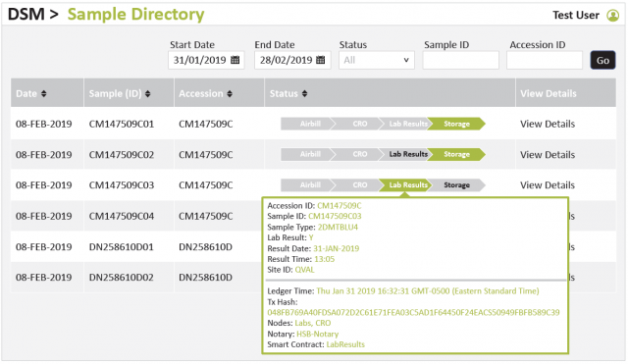This screenshot has width=628, height=364.
Task: Click the Start Date input field
Action: [x=206, y=60]
